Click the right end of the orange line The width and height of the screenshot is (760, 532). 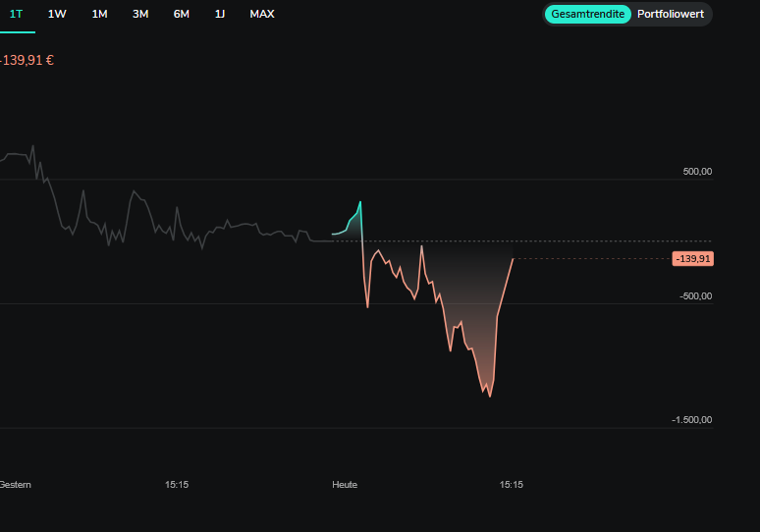513,259
